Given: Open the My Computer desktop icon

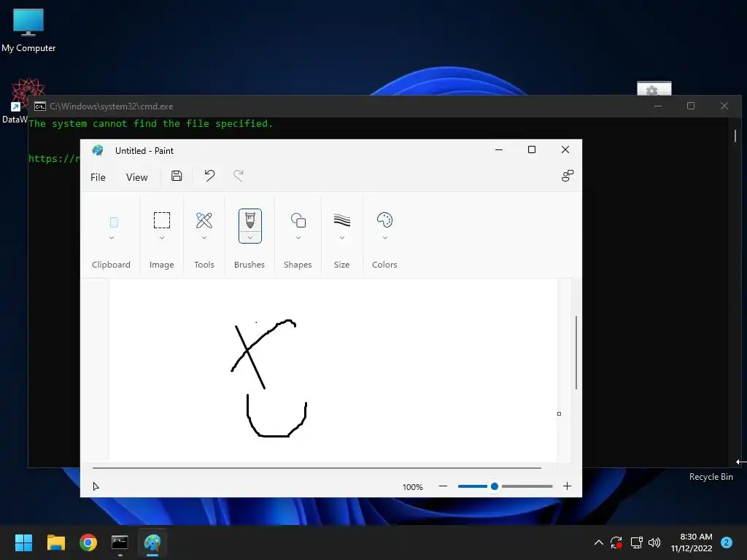Looking at the screenshot, I should click(28, 31).
